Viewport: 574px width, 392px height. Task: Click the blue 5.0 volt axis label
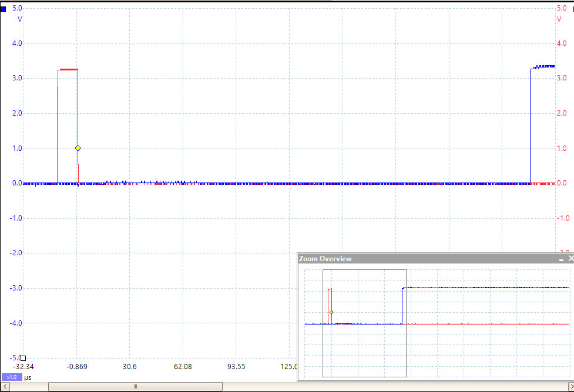pos(17,9)
